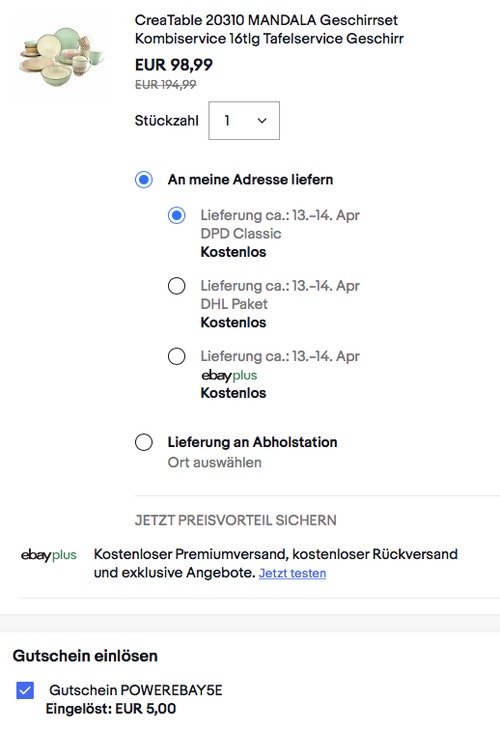Choose DHL Paket shipping option
The width and height of the screenshot is (500, 730).
tap(176, 286)
